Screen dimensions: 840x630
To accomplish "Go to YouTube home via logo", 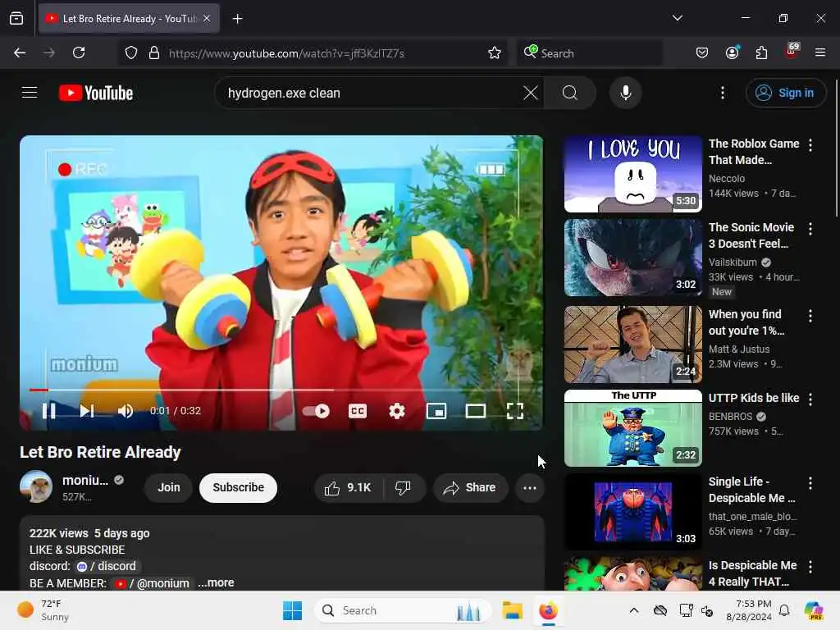I will [x=96, y=93].
